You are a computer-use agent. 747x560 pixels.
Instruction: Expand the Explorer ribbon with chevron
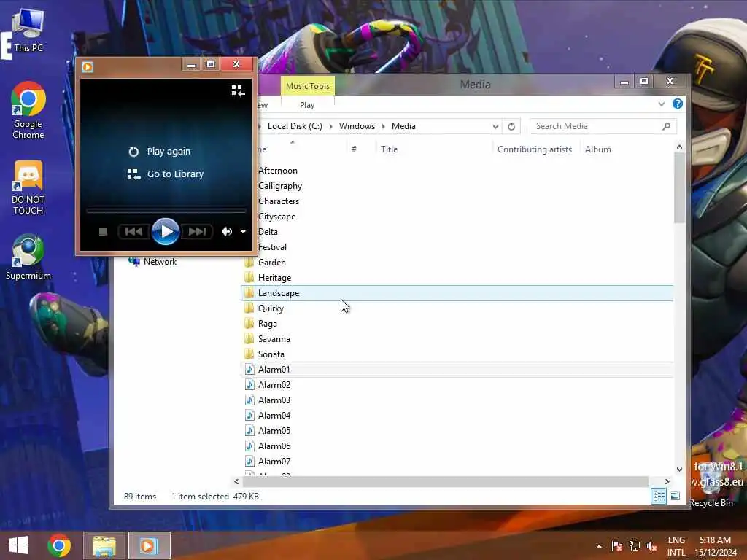[x=661, y=104]
